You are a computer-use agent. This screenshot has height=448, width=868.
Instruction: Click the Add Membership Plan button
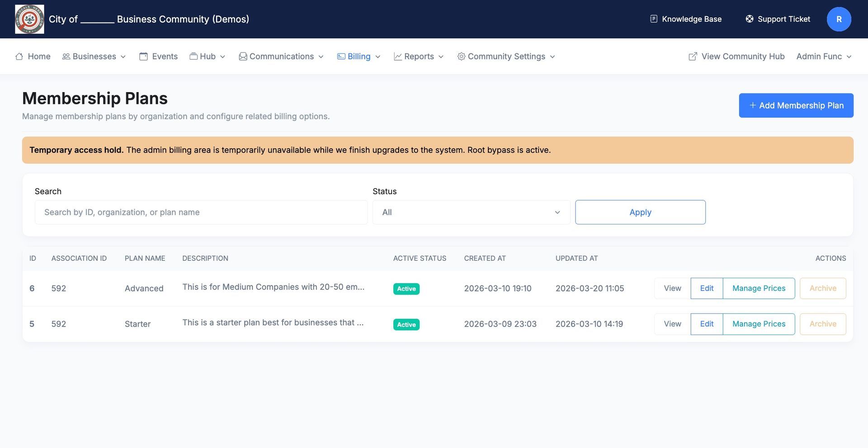tap(796, 106)
